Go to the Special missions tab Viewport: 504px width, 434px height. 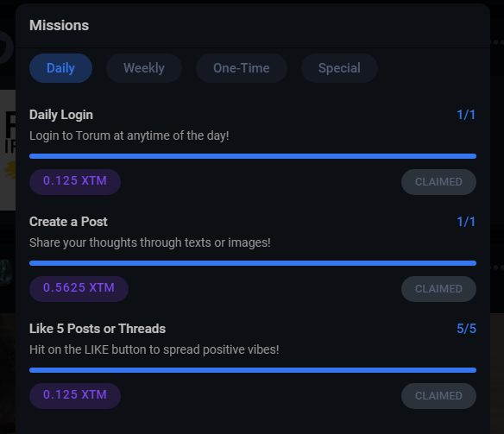pyautogui.click(x=339, y=68)
